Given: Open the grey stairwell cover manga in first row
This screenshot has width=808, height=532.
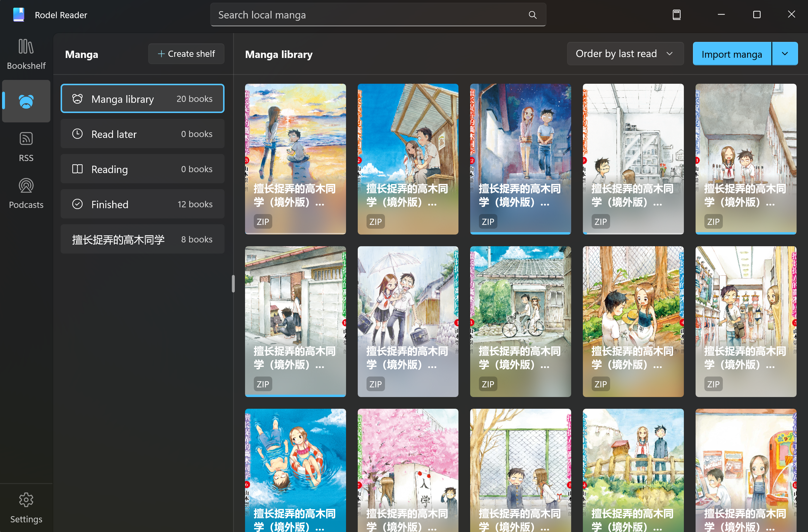Looking at the screenshot, I should (746, 159).
